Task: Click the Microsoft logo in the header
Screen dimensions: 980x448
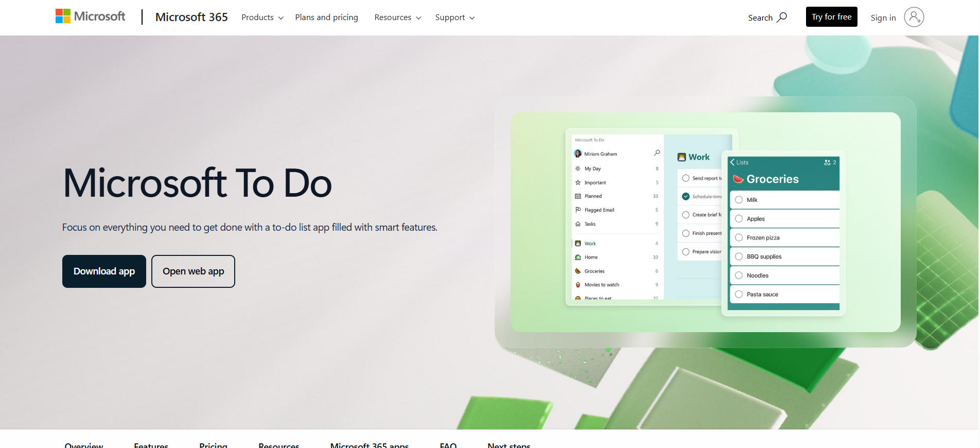Action: click(x=90, y=16)
